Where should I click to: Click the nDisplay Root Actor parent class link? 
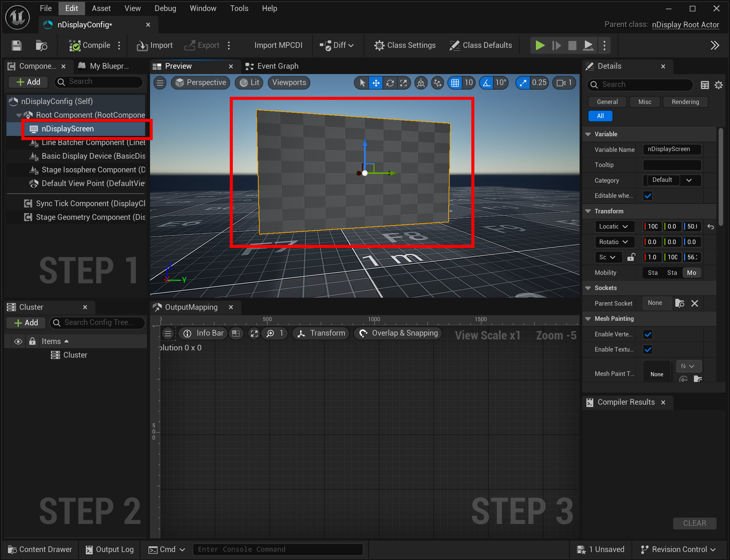[x=685, y=25]
